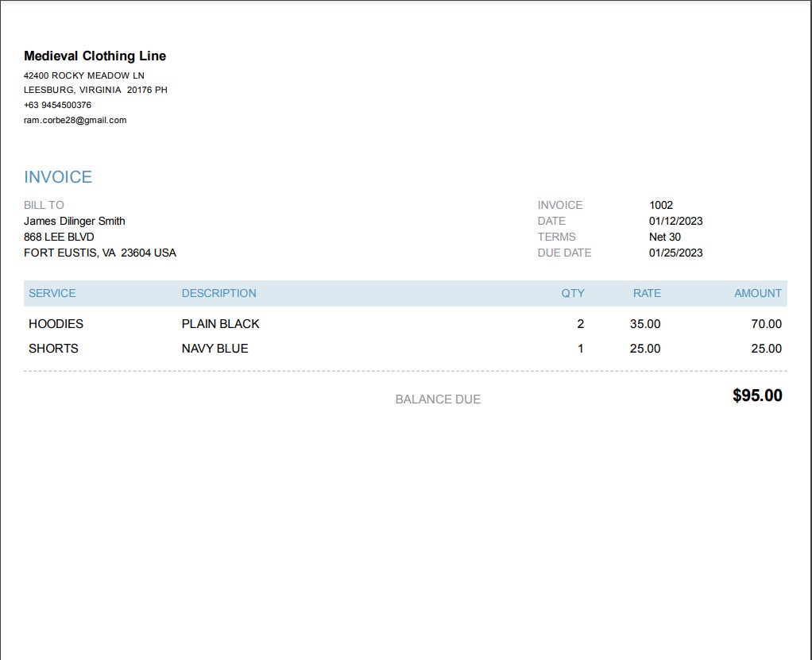Click the amount 70.00
This screenshot has width=812, height=660.
click(767, 324)
